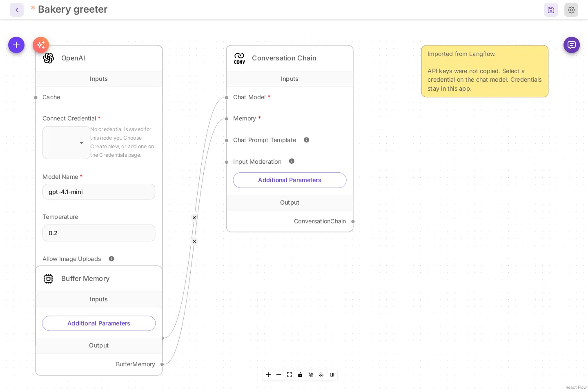Click the Temperature field showing 0.2
Screen dimensions: 588x392
(99, 233)
